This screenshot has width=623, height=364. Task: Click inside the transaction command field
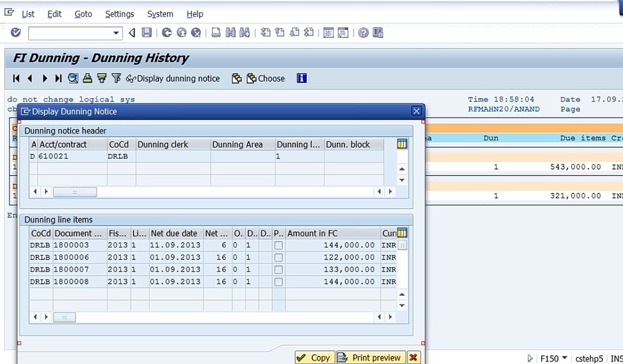[70, 33]
